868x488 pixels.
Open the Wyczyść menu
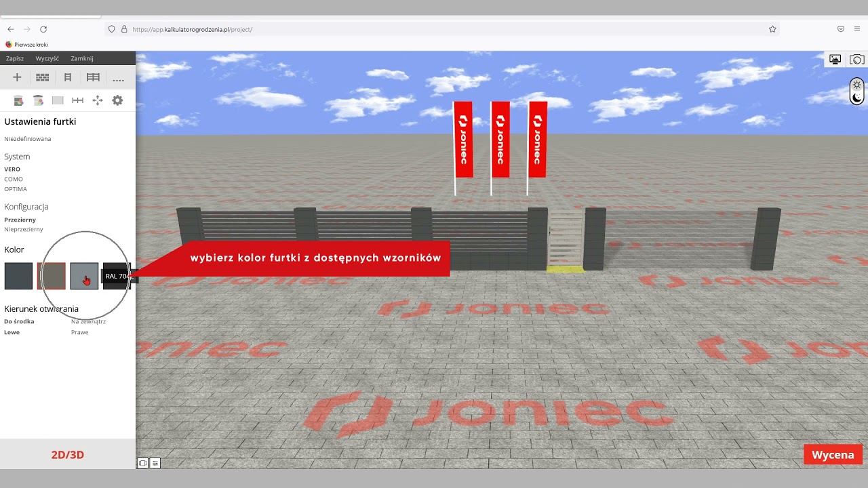(x=47, y=58)
